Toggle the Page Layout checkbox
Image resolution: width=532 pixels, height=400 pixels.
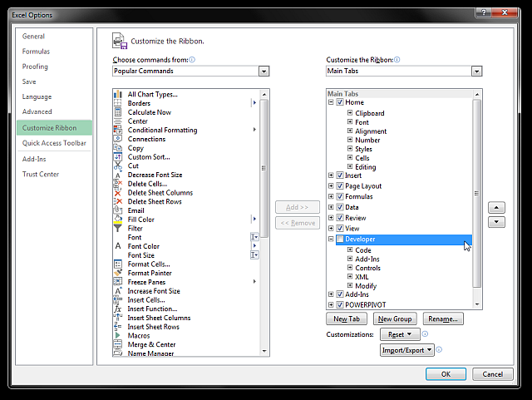[340, 185]
